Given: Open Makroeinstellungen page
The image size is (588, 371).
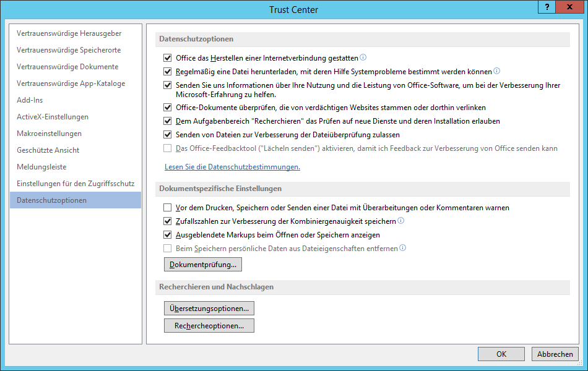Looking at the screenshot, I should pyautogui.click(x=76, y=134).
